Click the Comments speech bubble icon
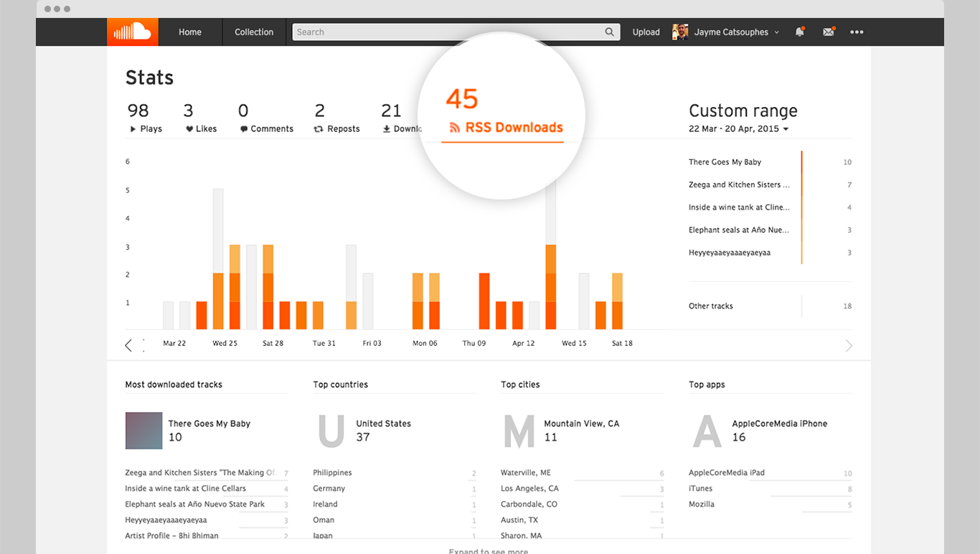This screenshot has width=980, height=554. (x=243, y=128)
